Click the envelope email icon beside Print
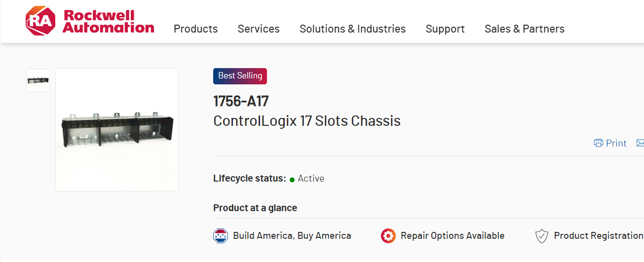Screen dimensions: 644x262 pos(640,143)
